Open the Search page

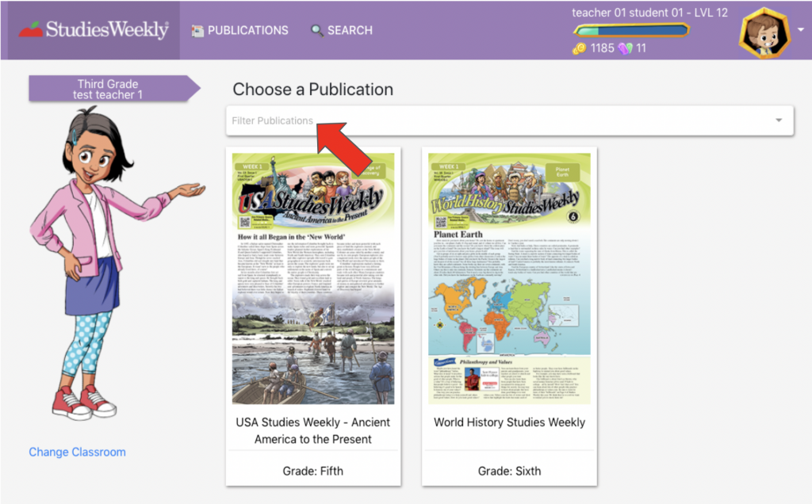341,31
